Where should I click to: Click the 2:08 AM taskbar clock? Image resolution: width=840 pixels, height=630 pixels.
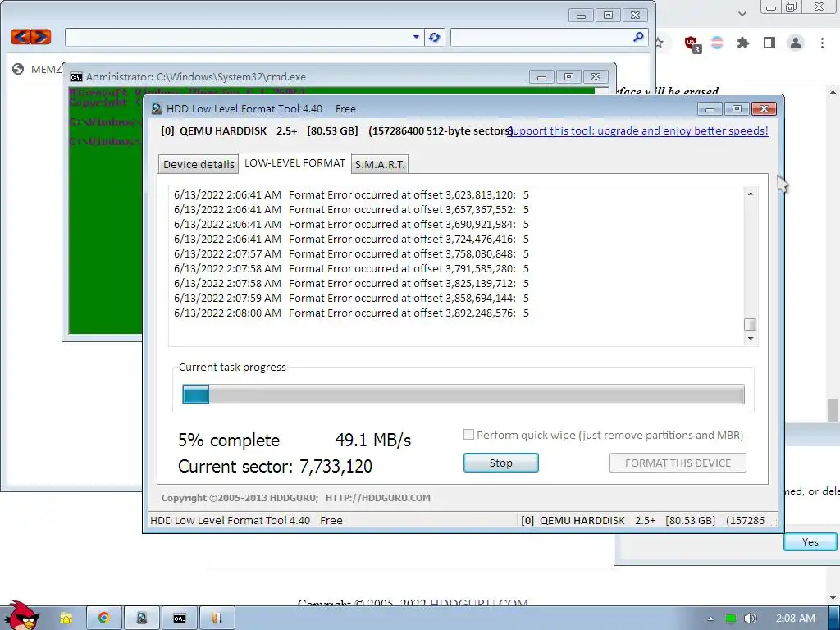(x=796, y=619)
